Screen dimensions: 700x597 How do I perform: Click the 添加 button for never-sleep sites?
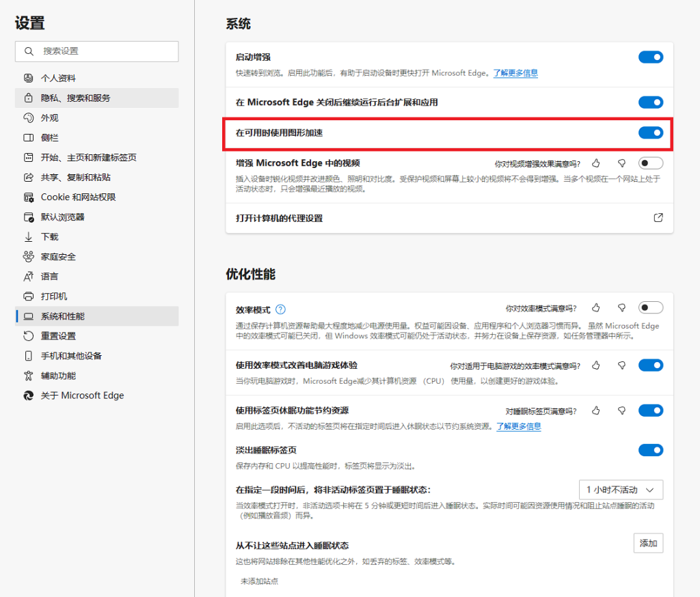(x=647, y=544)
